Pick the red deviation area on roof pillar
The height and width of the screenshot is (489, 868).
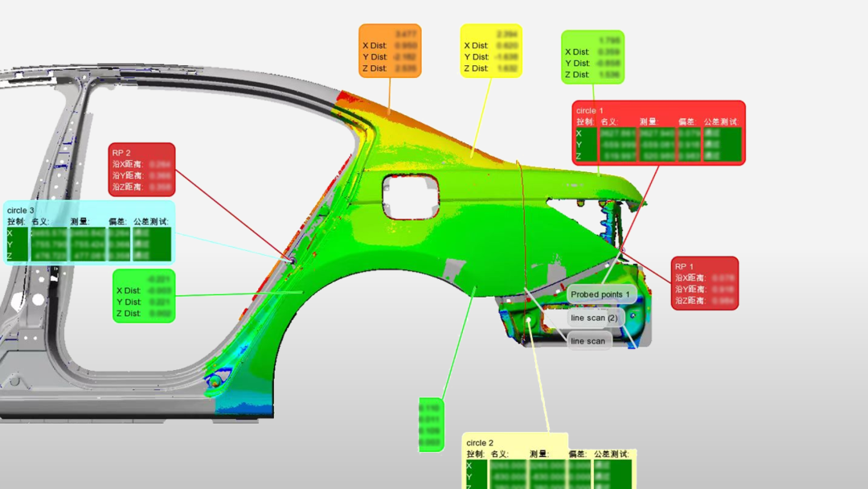point(350,100)
